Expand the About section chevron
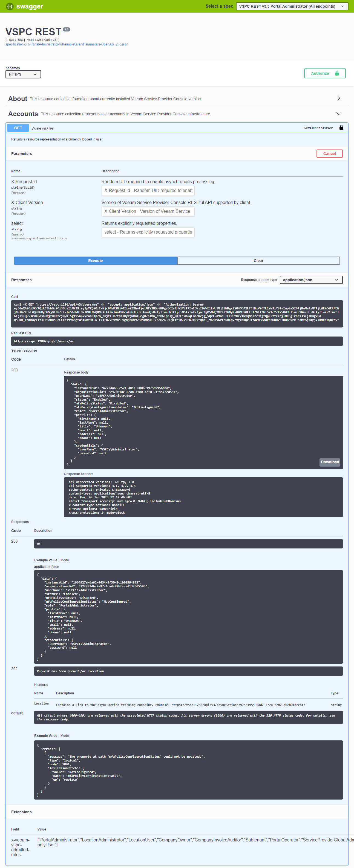 coord(338,98)
